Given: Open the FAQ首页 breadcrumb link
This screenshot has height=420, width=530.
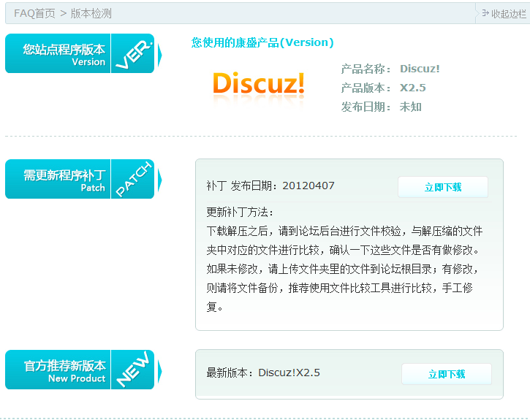Looking at the screenshot, I should click(34, 13).
